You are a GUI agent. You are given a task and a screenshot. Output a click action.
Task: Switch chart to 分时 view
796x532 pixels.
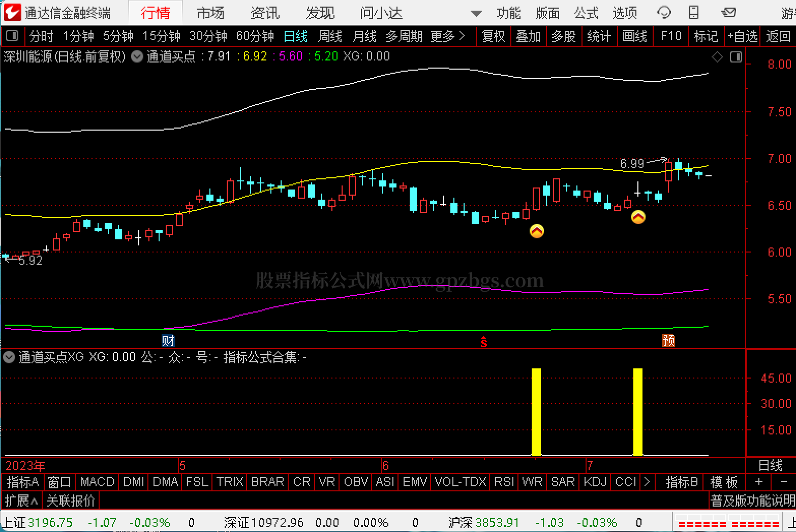(x=41, y=36)
